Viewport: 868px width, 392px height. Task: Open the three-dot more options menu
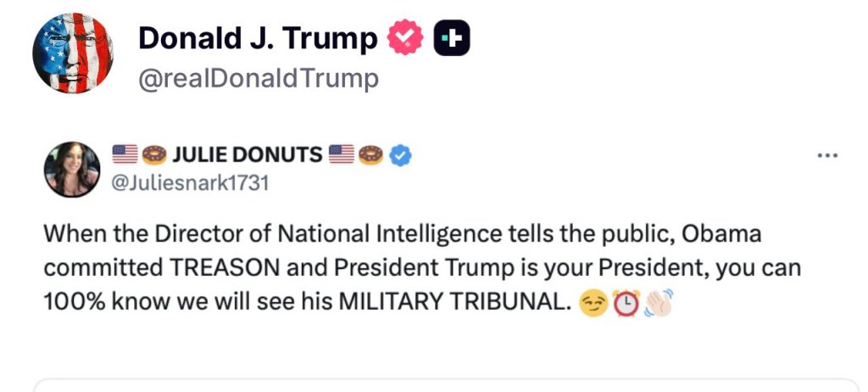click(x=826, y=156)
